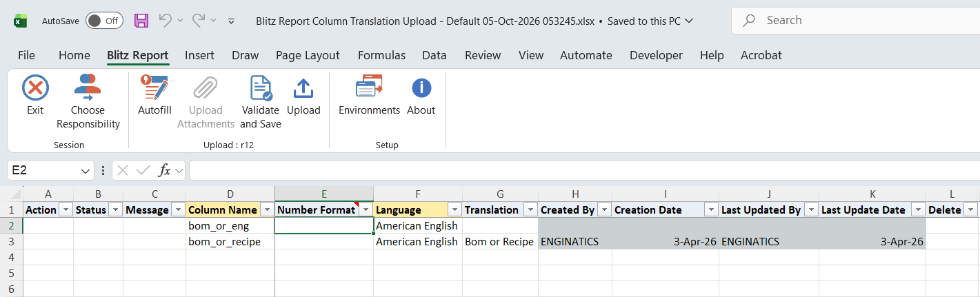Click the Excel application icon
Image resolution: width=980 pixels, height=297 pixels.
21,21
